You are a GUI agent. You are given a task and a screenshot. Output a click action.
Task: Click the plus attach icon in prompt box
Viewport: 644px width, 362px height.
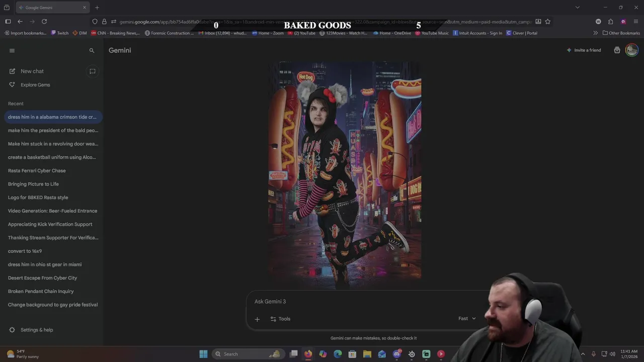coord(257,319)
